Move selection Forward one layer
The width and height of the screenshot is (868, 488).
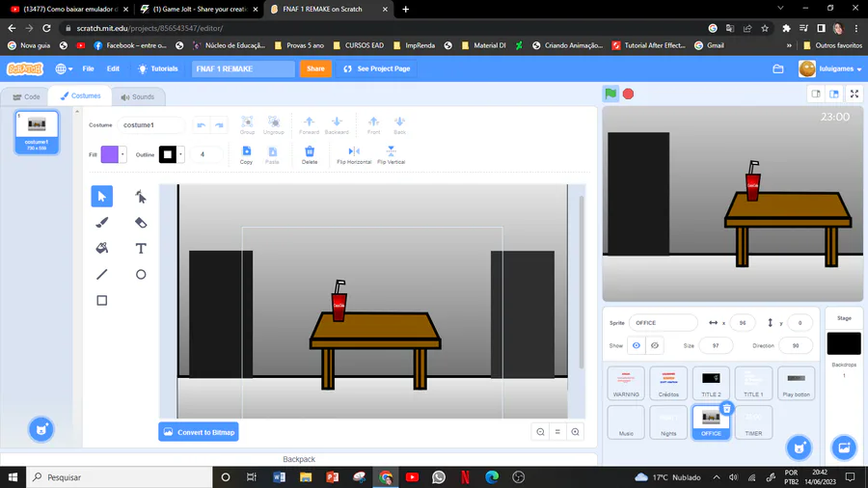coord(309,125)
